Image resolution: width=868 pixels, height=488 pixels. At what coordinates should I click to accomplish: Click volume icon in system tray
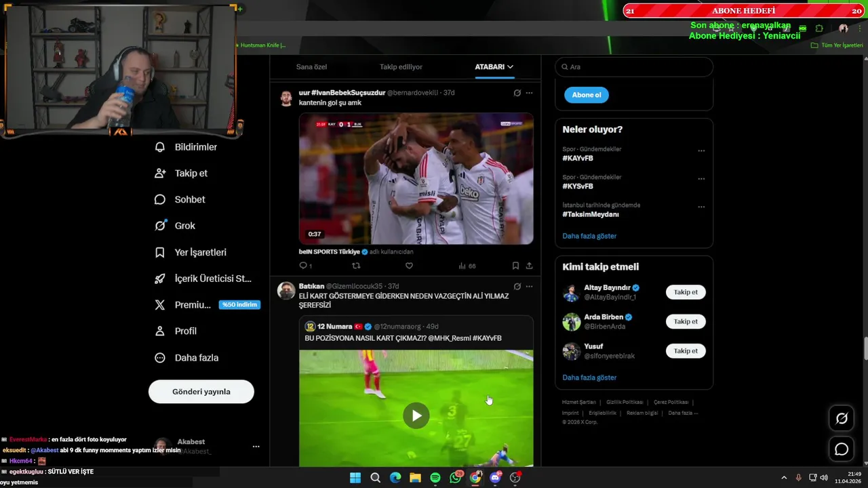(824, 478)
